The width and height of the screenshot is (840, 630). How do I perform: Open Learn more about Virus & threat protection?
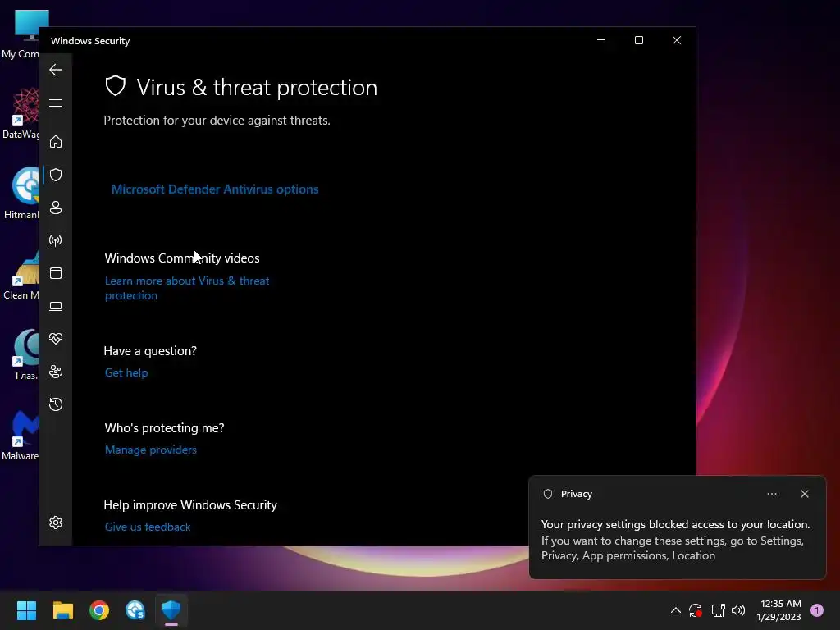pyautogui.click(x=187, y=288)
